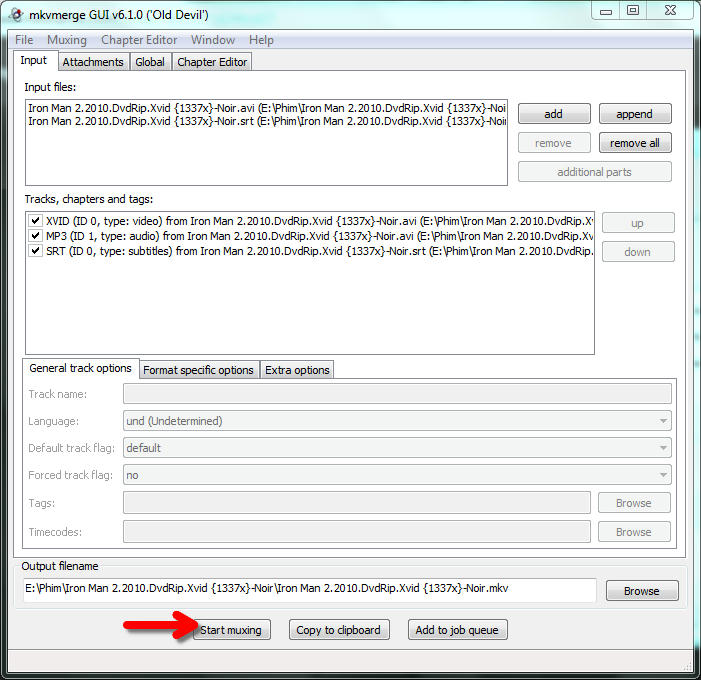701x680 pixels.
Task: Click Browse next to Timecodes field
Action: (634, 532)
